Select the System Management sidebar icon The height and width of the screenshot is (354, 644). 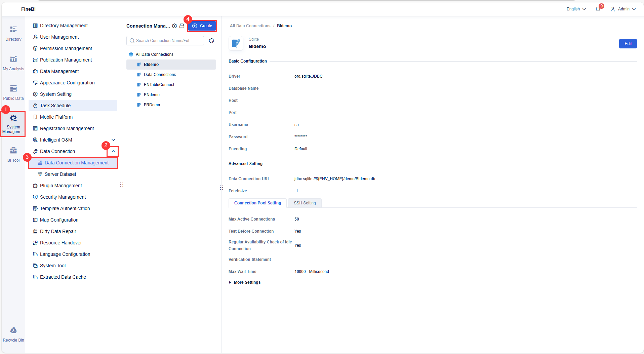coord(13,124)
